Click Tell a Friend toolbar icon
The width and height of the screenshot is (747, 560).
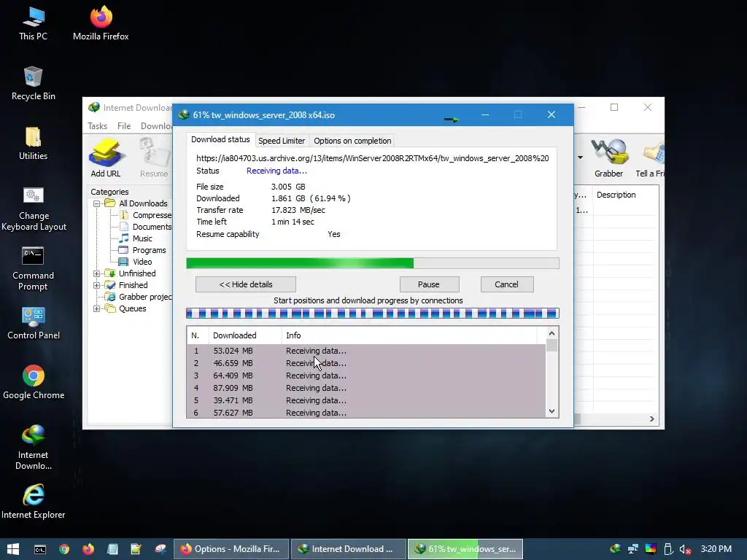[x=650, y=158]
